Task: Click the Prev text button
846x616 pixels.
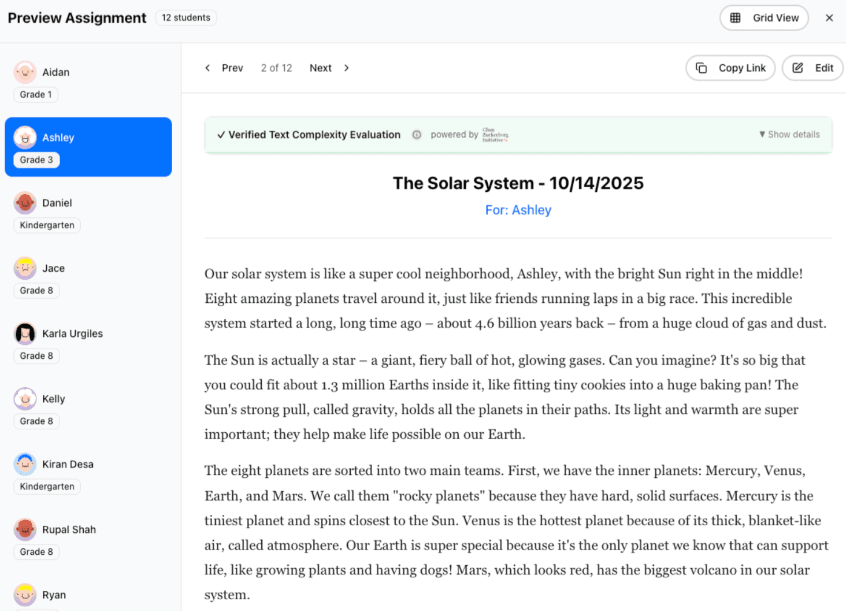Action: pos(232,68)
